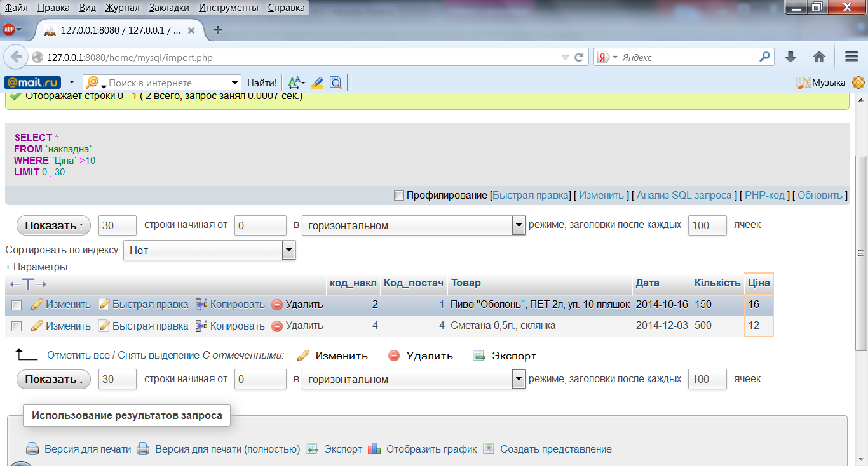Click Изменить pencil for Пиво row

pyautogui.click(x=61, y=305)
